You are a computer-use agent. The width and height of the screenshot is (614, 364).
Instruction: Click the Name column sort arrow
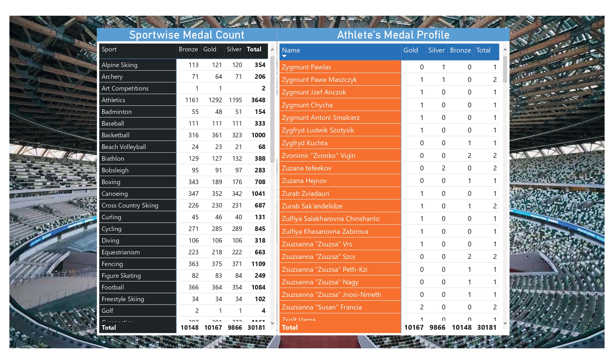[284, 56]
